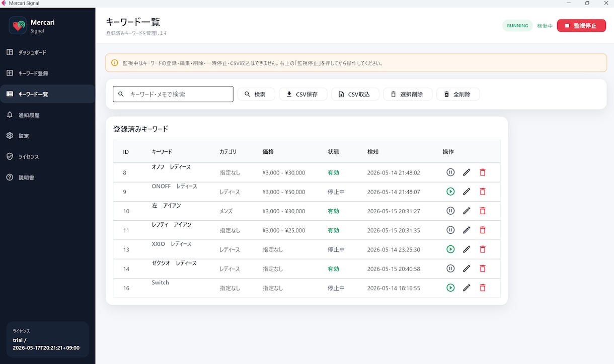Resume keyword ID 16 Switch
Screen dimensions: 614x364
(450, 288)
